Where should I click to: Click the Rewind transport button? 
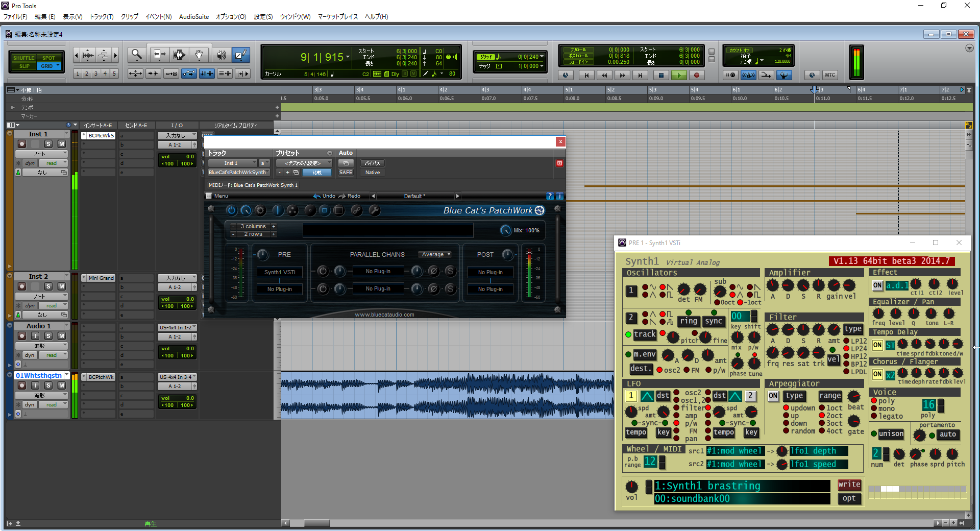[x=604, y=75]
